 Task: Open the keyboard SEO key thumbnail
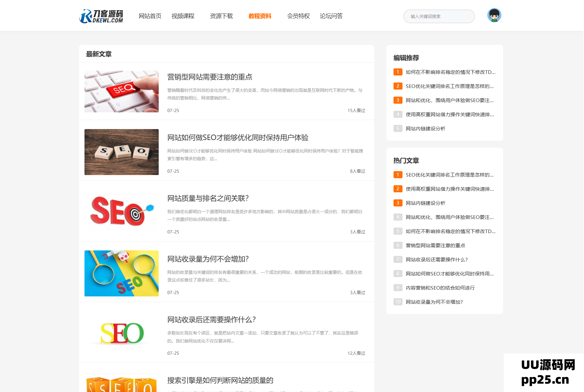[x=121, y=91]
